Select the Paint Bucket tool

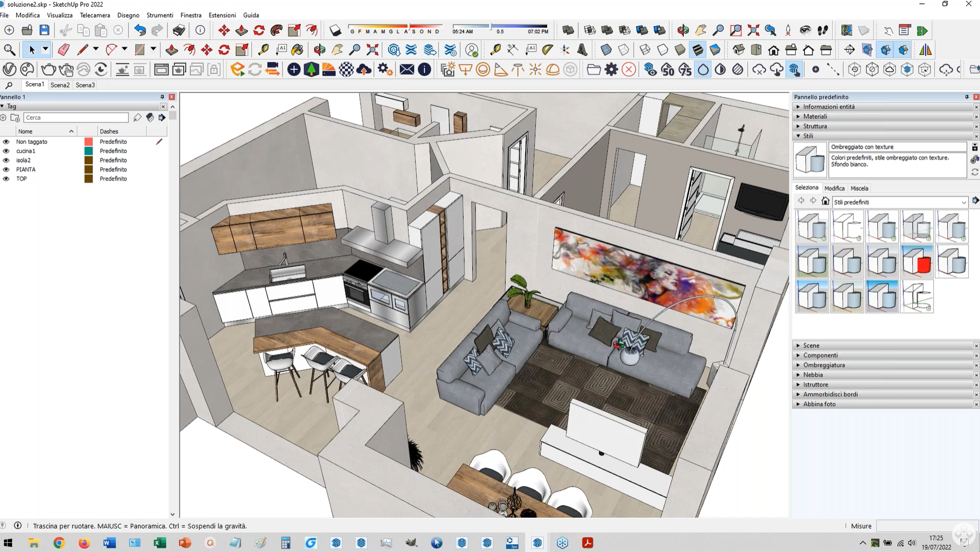click(297, 50)
